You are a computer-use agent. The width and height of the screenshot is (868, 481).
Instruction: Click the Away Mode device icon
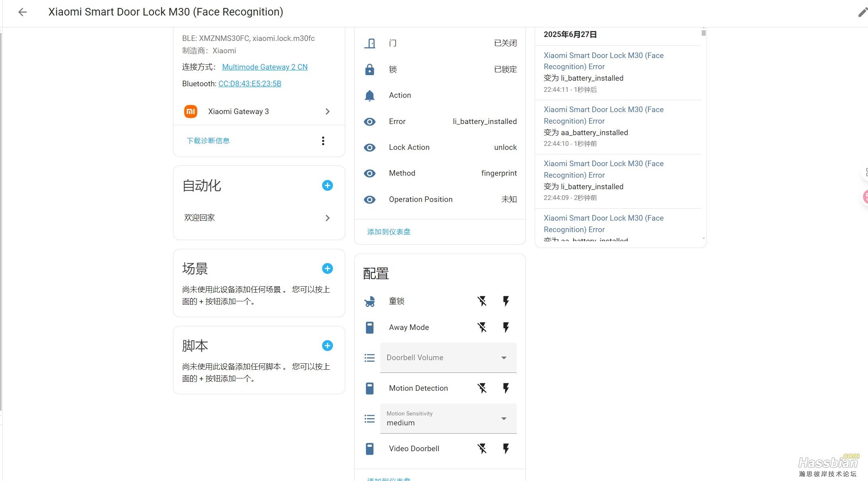(370, 328)
